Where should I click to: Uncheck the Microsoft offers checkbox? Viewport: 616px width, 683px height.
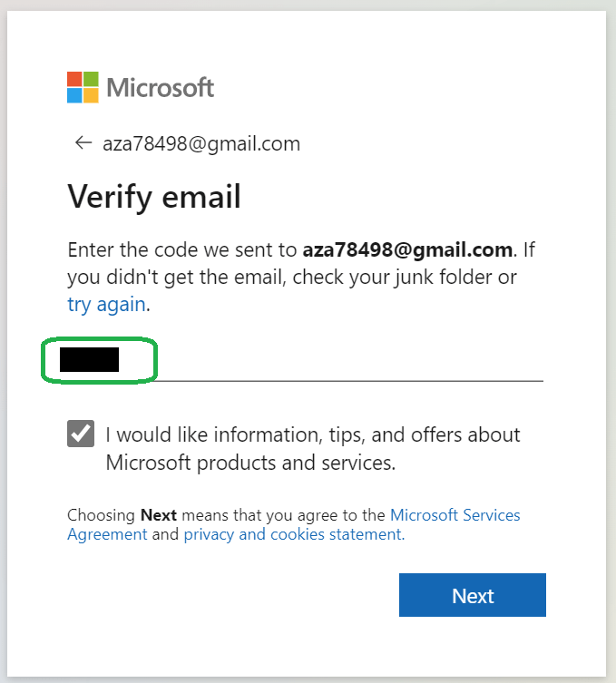81,434
